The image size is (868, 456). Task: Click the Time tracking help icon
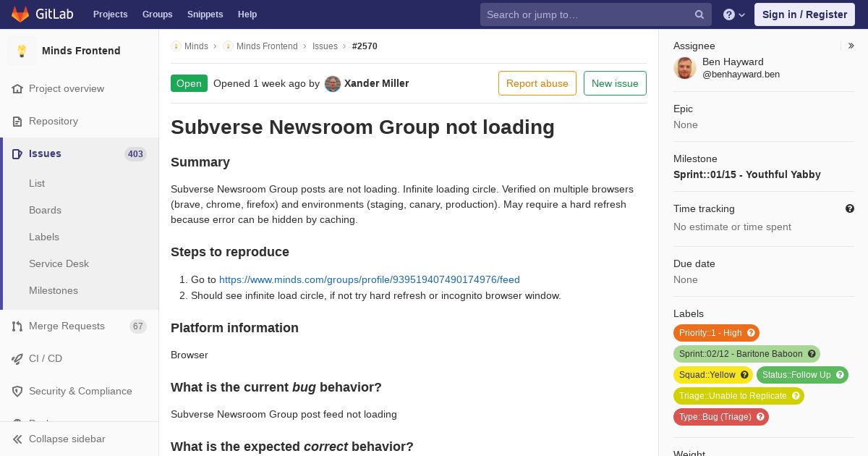(x=850, y=208)
